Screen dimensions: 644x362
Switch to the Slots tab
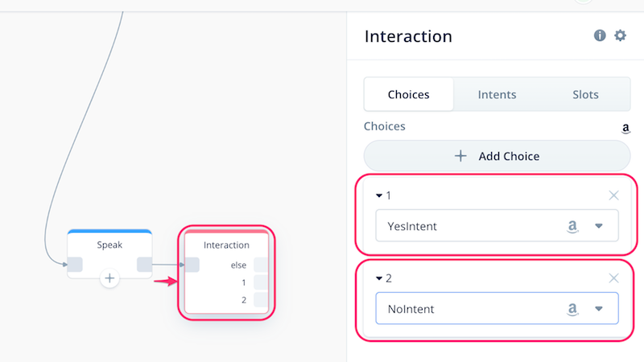(x=585, y=94)
